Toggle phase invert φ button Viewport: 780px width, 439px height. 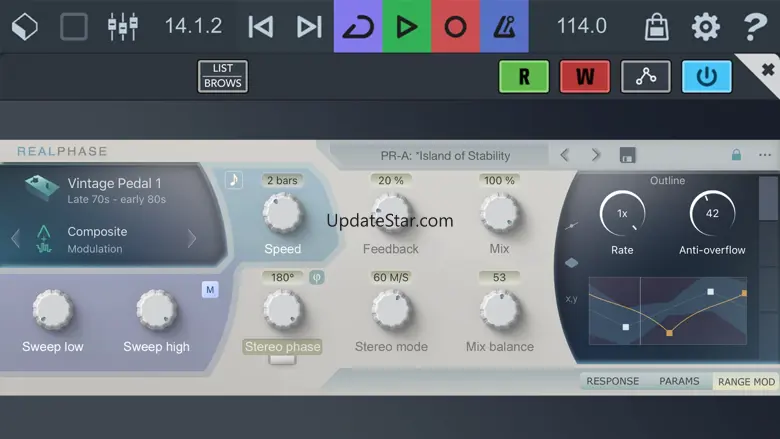point(316,277)
